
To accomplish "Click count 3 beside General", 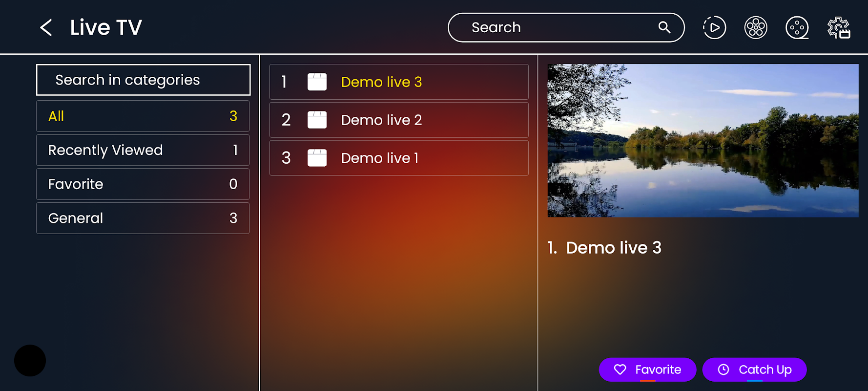I will coord(233,218).
